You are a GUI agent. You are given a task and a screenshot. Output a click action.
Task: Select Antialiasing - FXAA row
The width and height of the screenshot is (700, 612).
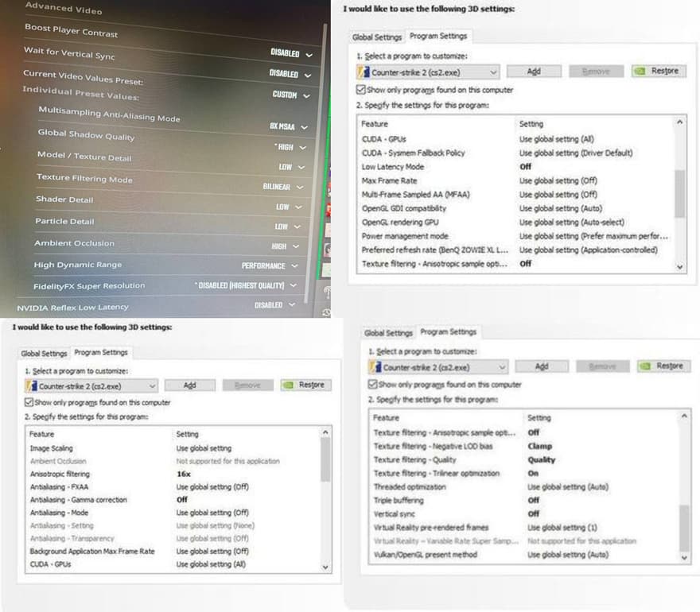(173, 486)
